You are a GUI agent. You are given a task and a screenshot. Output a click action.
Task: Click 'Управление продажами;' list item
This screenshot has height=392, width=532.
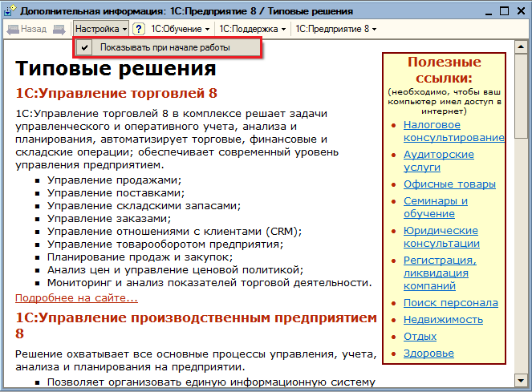tap(114, 180)
